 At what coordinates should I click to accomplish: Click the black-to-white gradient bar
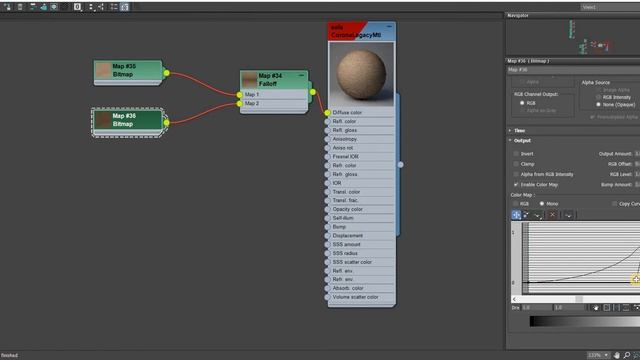[584, 322]
